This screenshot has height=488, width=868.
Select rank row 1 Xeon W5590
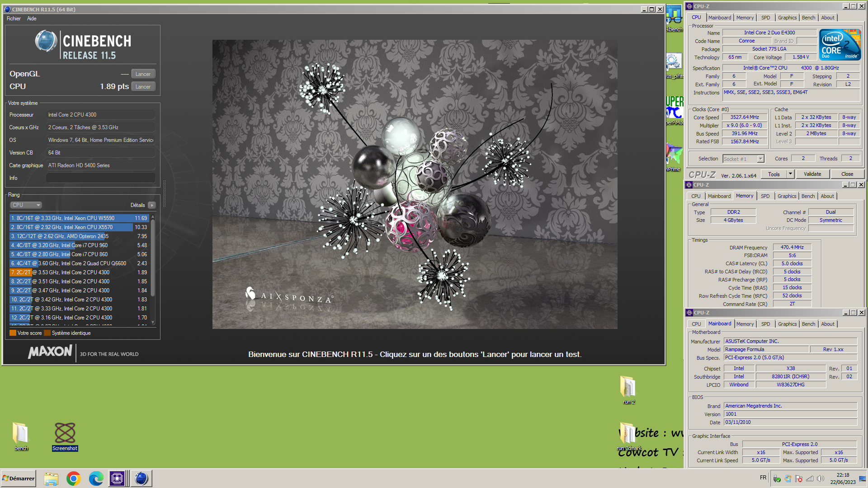[x=79, y=218]
